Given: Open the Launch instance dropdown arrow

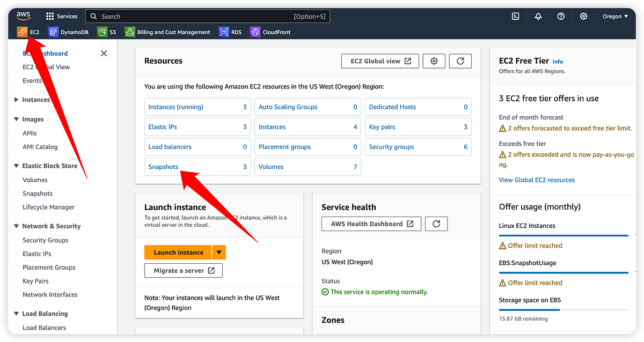Looking at the screenshot, I should [x=218, y=252].
